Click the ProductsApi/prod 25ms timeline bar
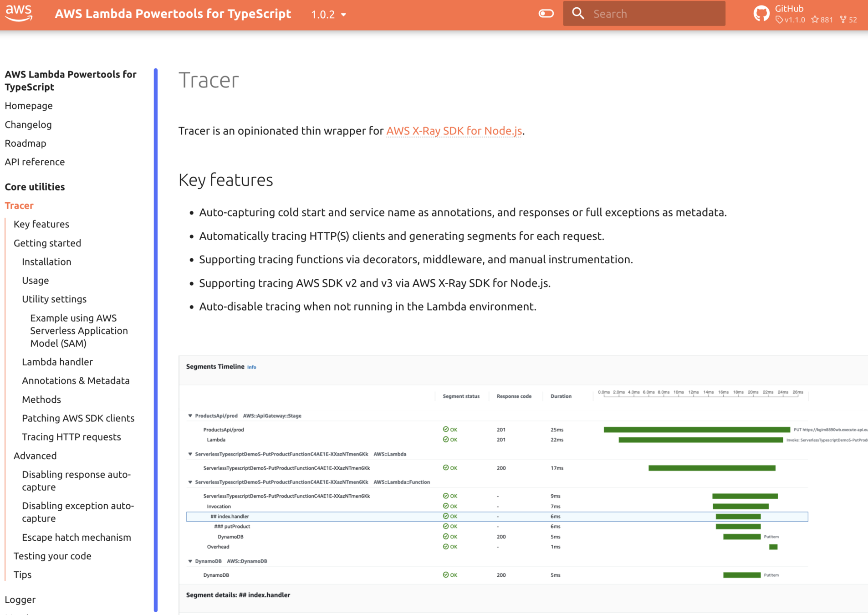The image size is (868, 615). (697, 430)
